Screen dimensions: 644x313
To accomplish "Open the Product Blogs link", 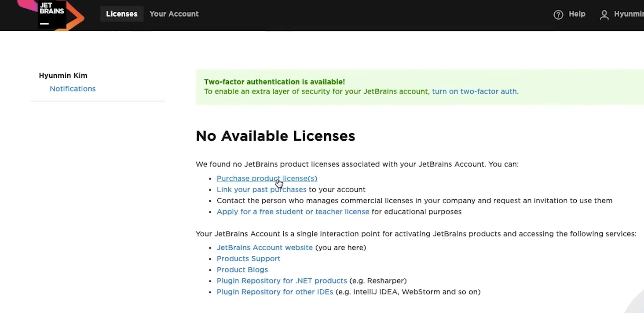I will coord(242,269).
